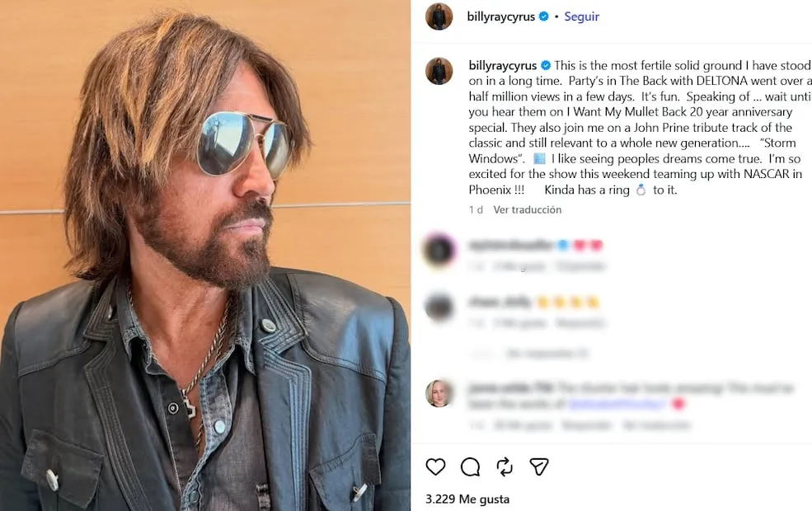Viewport: 812px width, 511px height.
Task: Expand hidden replies under second comment
Action: [x=547, y=354]
